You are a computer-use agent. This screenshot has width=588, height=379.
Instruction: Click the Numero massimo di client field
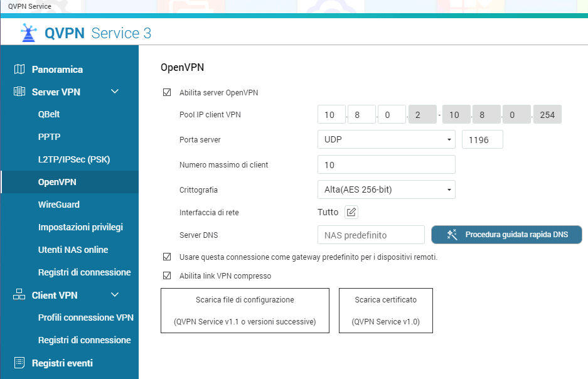(387, 164)
